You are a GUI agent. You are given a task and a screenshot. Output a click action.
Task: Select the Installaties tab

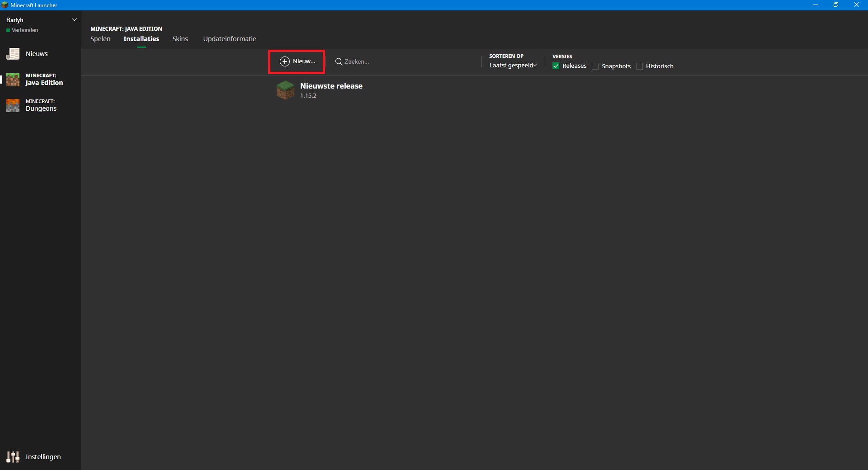pos(142,39)
